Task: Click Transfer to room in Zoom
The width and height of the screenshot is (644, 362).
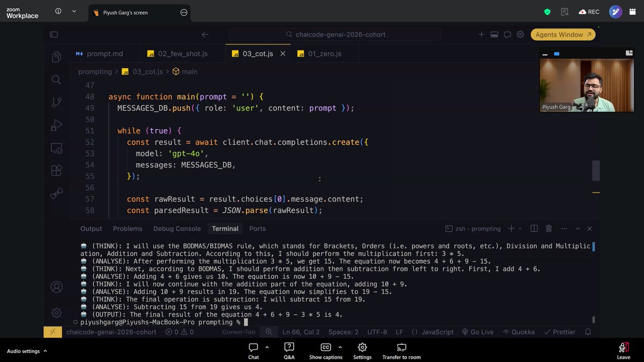Action: (x=401, y=351)
